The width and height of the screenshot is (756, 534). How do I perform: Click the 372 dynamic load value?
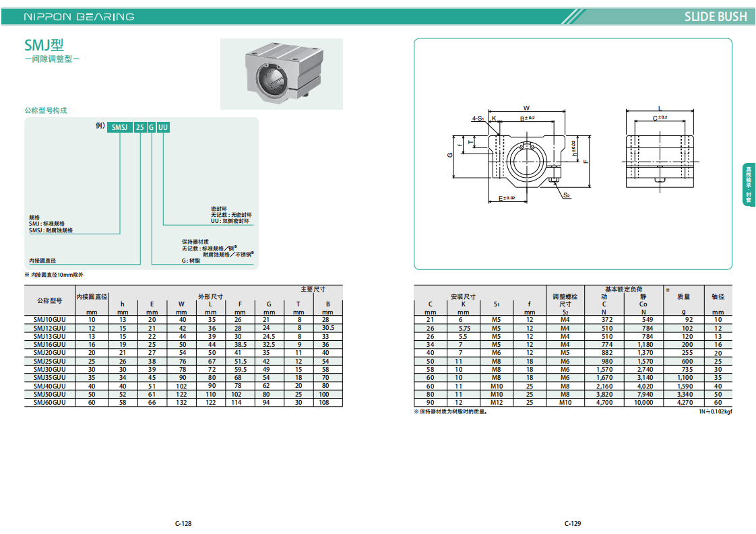607,320
